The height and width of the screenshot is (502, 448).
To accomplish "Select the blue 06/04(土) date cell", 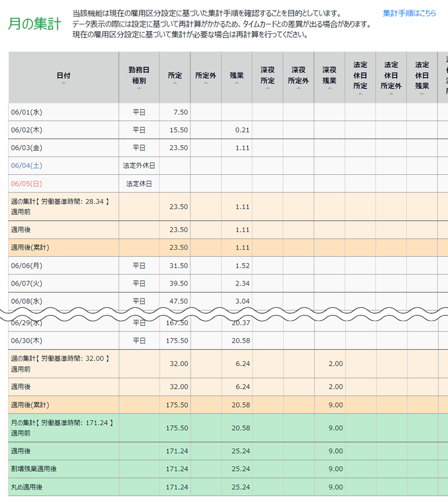I will pyautogui.click(x=27, y=166).
